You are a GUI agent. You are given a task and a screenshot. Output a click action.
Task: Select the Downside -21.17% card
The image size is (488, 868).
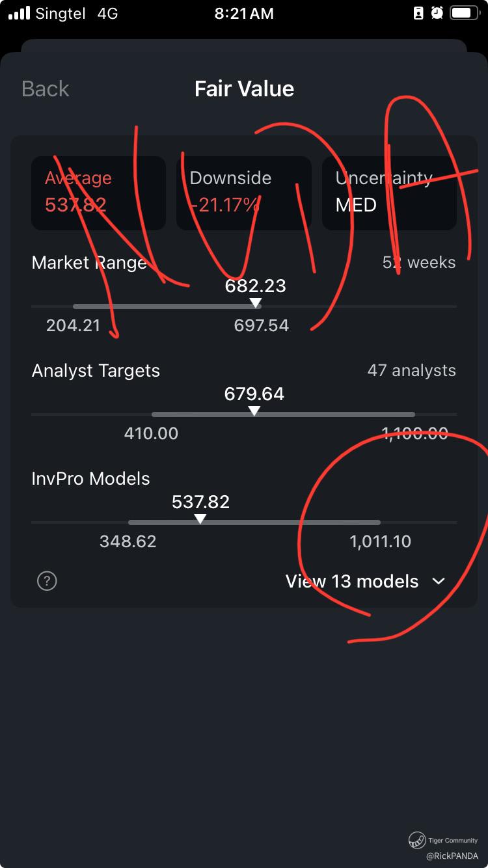pyautogui.click(x=244, y=193)
